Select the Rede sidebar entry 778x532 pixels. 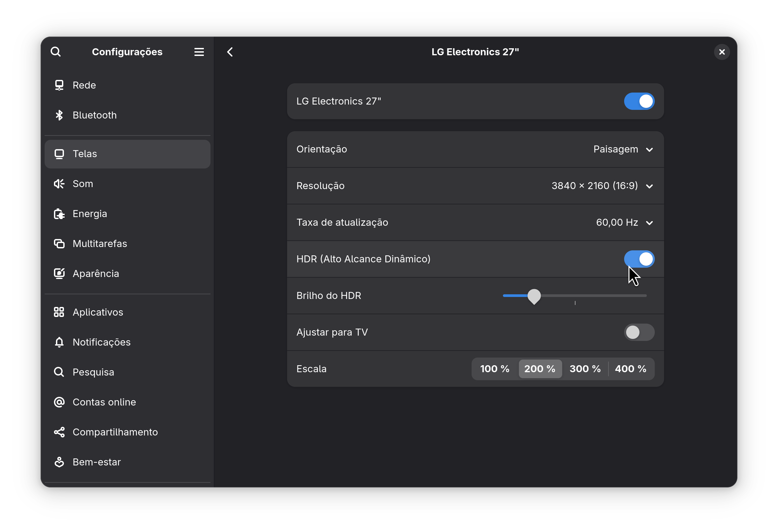pos(128,85)
